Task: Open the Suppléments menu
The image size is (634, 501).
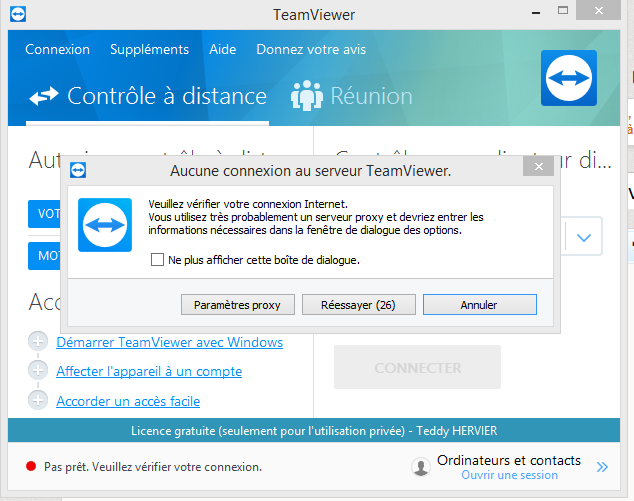Action: pyautogui.click(x=150, y=49)
